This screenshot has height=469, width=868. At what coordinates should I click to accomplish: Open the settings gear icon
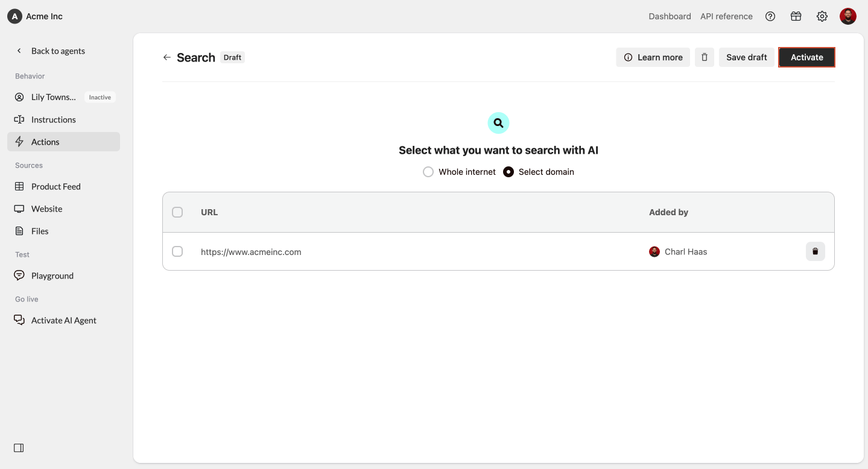[x=822, y=16]
